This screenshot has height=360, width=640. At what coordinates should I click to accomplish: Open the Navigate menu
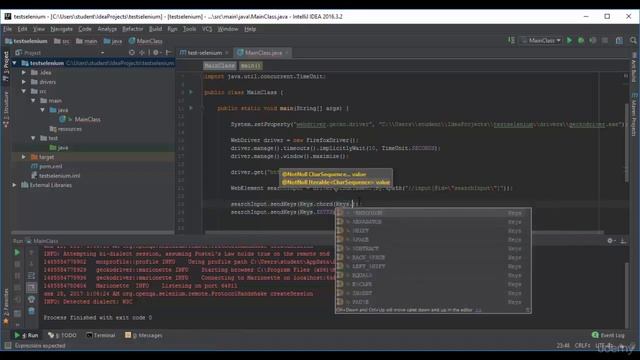tap(61, 29)
